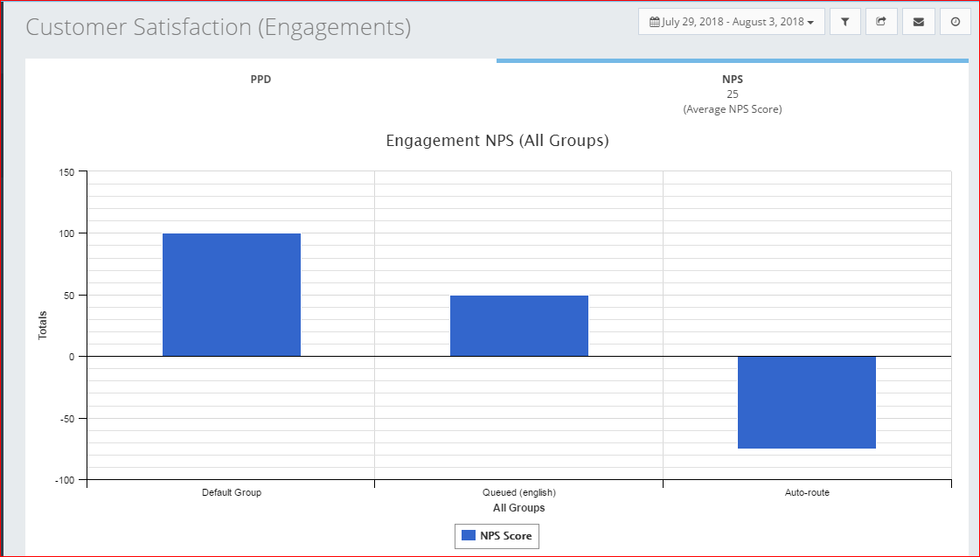Click the negative Auto-route bar
Screen dimensions: 980x557
coord(806,402)
